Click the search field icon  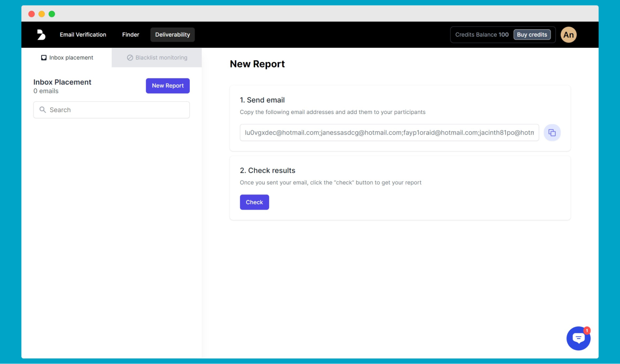pyautogui.click(x=42, y=110)
